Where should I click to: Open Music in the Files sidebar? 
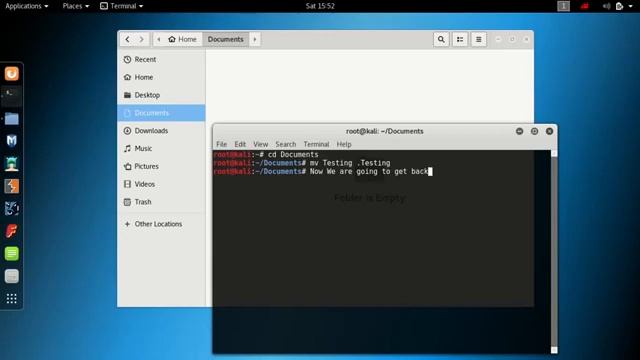point(161,149)
